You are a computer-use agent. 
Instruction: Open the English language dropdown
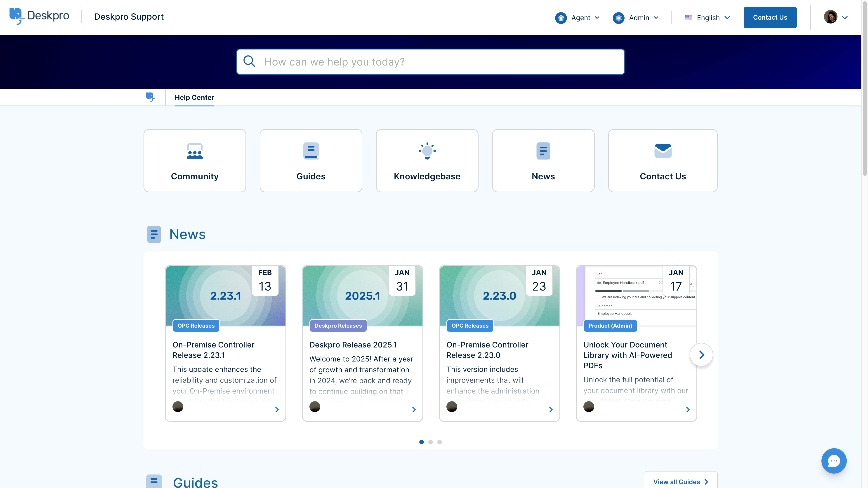(708, 18)
